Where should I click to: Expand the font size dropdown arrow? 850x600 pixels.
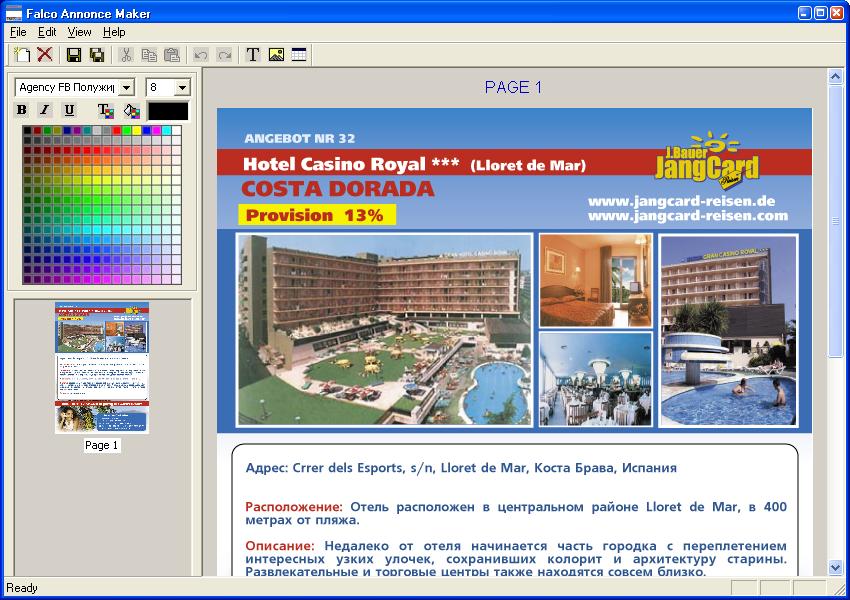pos(182,87)
